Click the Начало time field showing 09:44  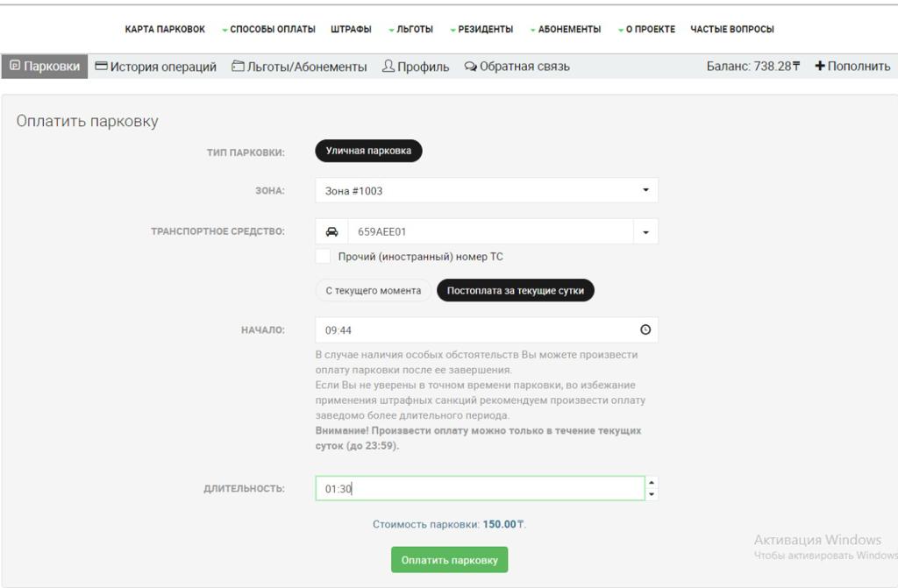[486, 329]
